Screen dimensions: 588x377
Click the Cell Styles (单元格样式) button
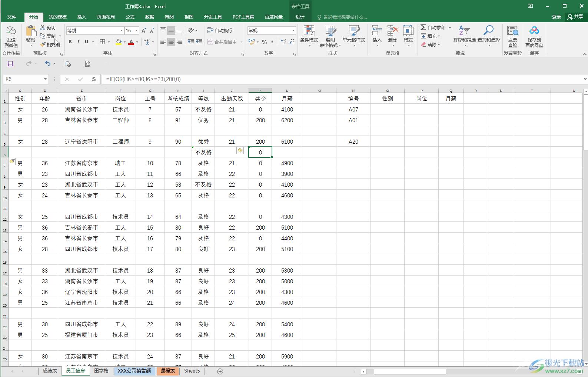pyautogui.click(x=354, y=36)
